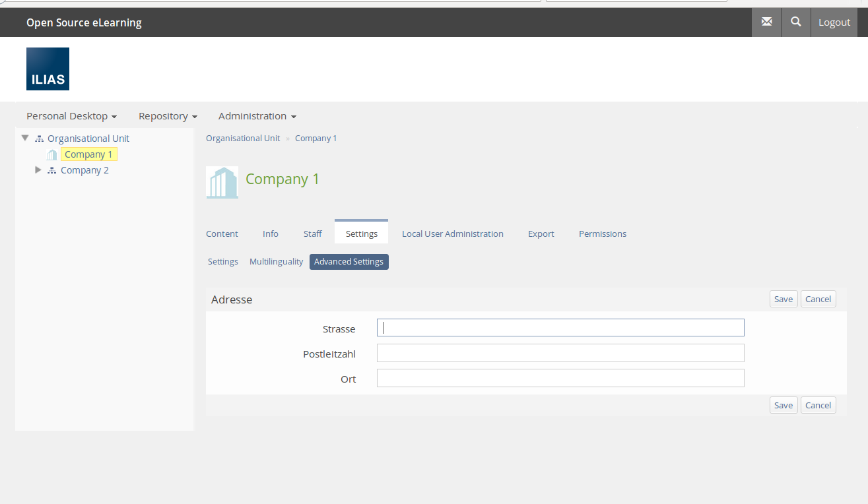Focus the Postleitzahl input field
The image size is (868, 504).
(560, 353)
